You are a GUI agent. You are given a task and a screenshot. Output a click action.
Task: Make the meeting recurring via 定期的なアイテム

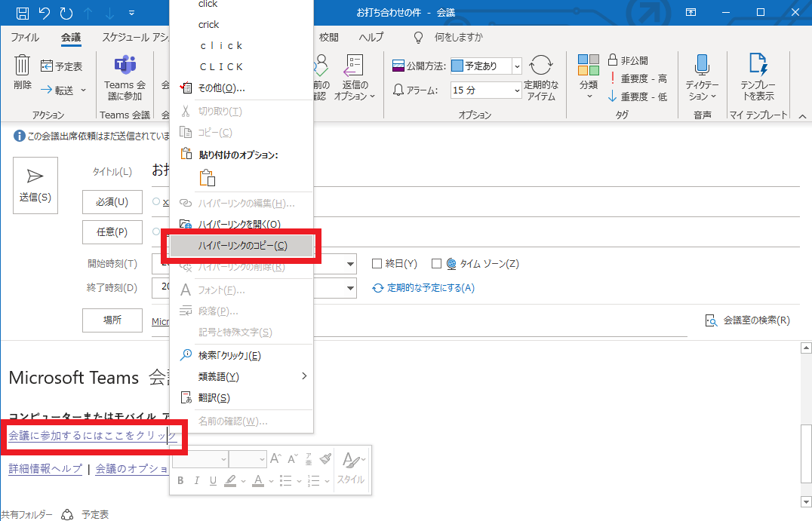541,78
